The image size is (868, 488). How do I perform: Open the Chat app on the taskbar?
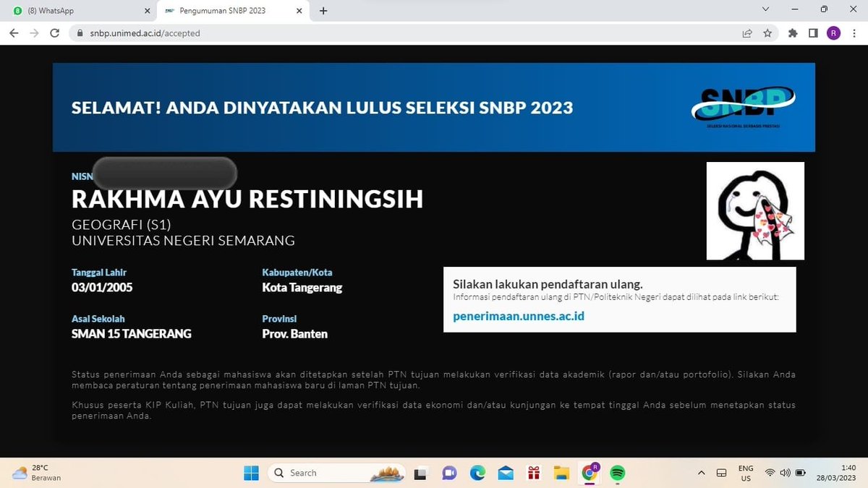click(x=449, y=473)
